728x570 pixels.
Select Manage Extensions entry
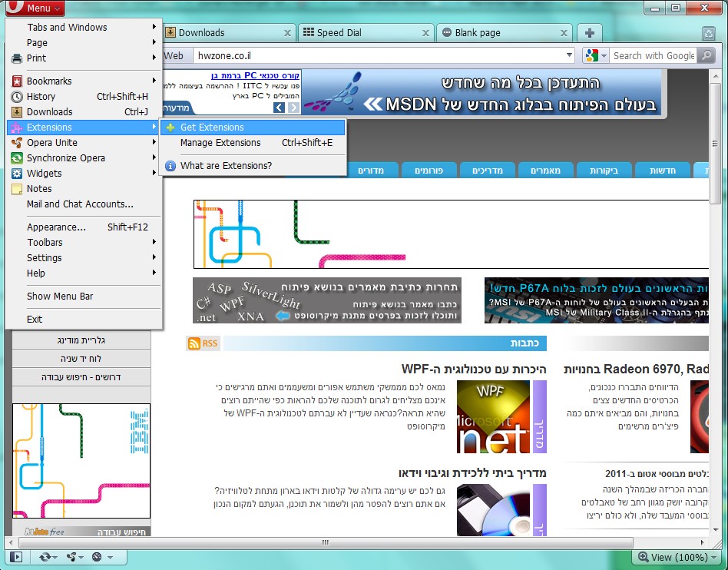click(253, 143)
